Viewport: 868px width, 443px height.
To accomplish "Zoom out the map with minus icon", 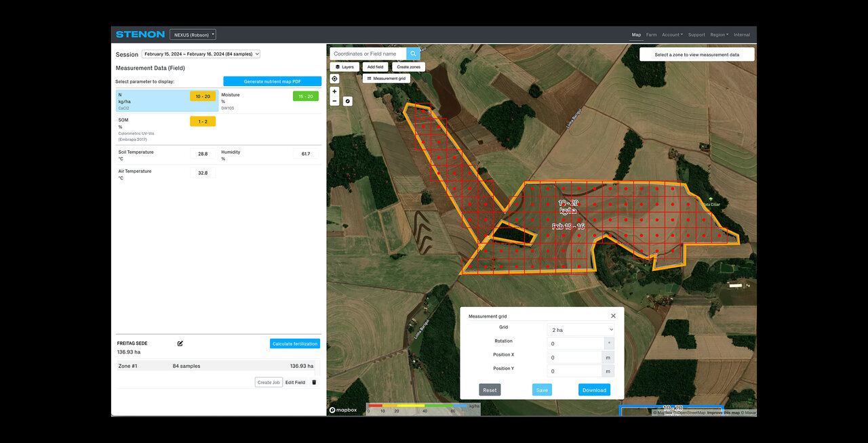I will pos(334,101).
